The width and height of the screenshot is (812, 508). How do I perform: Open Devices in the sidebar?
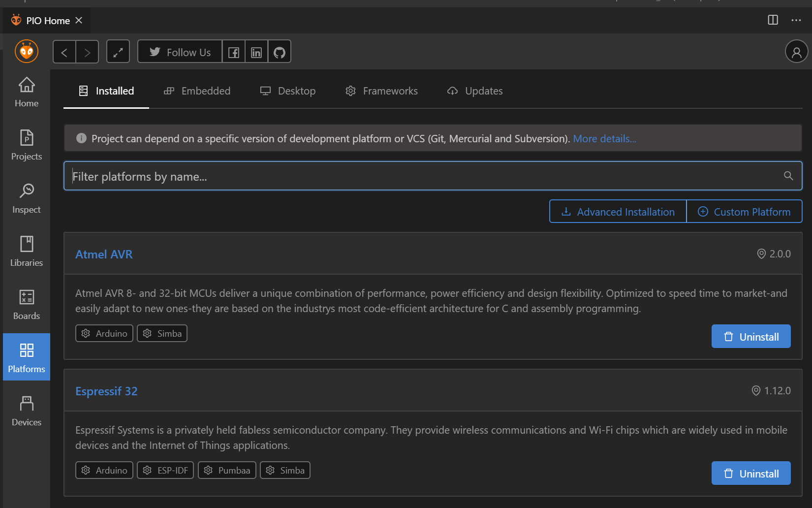pyautogui.click(x=27, y=411)
